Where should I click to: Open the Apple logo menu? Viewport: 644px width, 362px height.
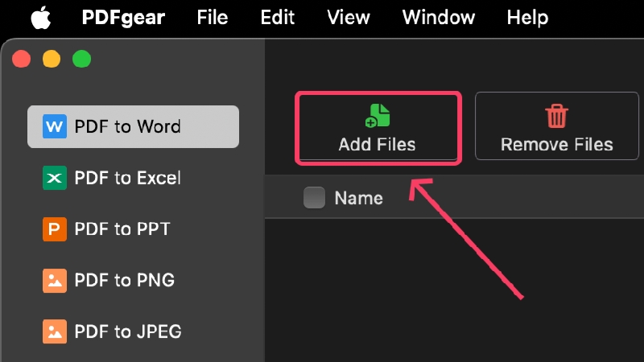(41, 18)
